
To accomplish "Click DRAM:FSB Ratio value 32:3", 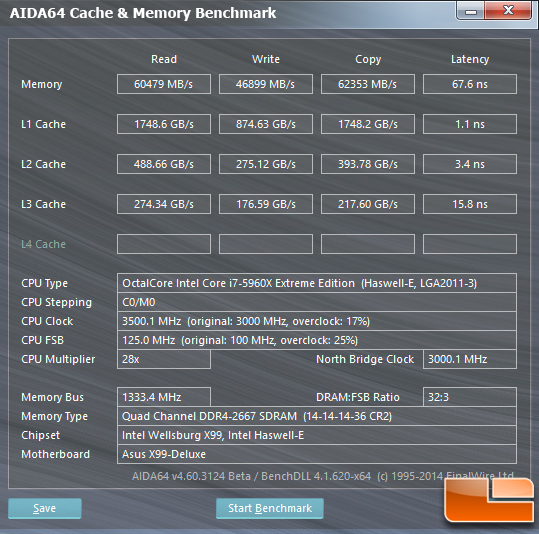I will click(470, 397).
